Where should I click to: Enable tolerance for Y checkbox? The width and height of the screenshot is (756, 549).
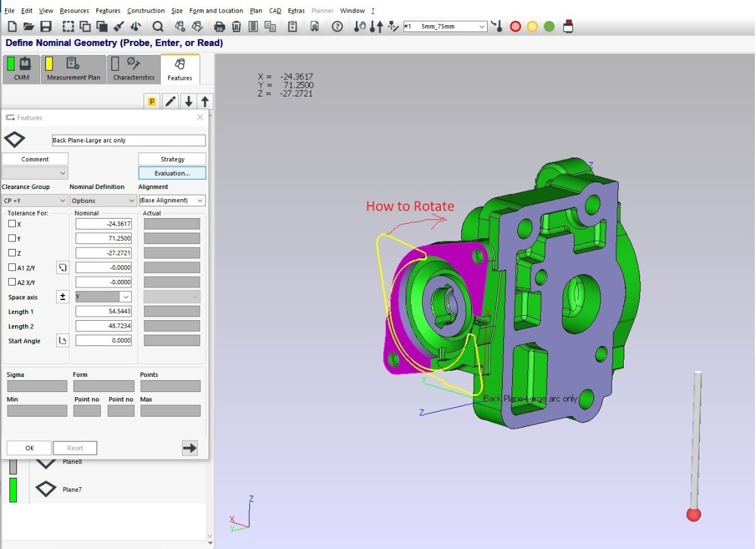click(12, 238)
